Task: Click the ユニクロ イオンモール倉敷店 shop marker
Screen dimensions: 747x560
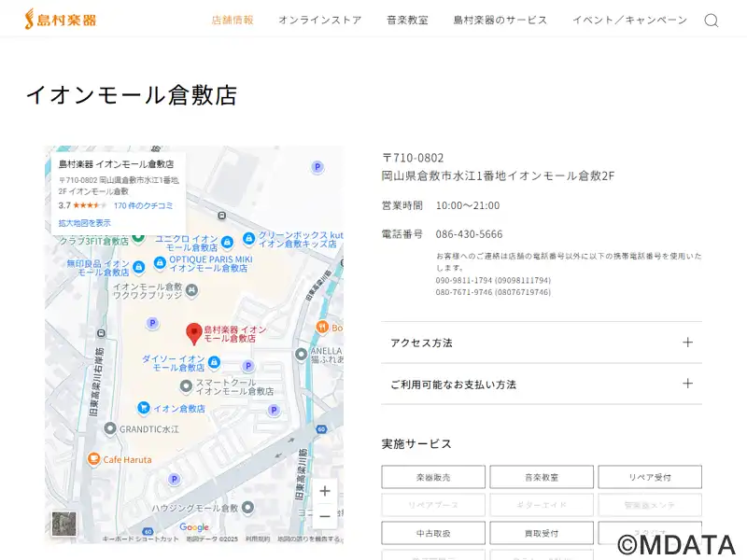Action: (x=227, y=243)
